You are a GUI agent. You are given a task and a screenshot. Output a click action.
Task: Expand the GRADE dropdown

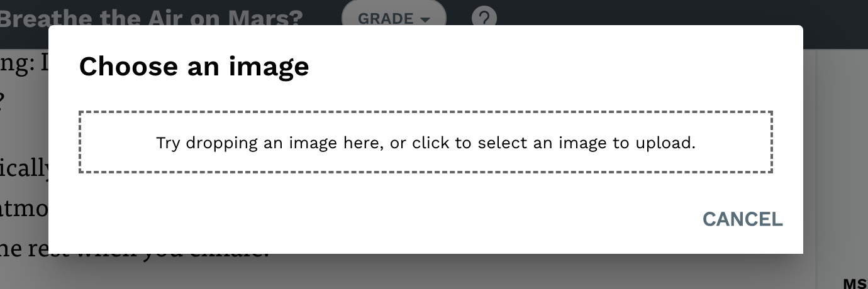394,17
